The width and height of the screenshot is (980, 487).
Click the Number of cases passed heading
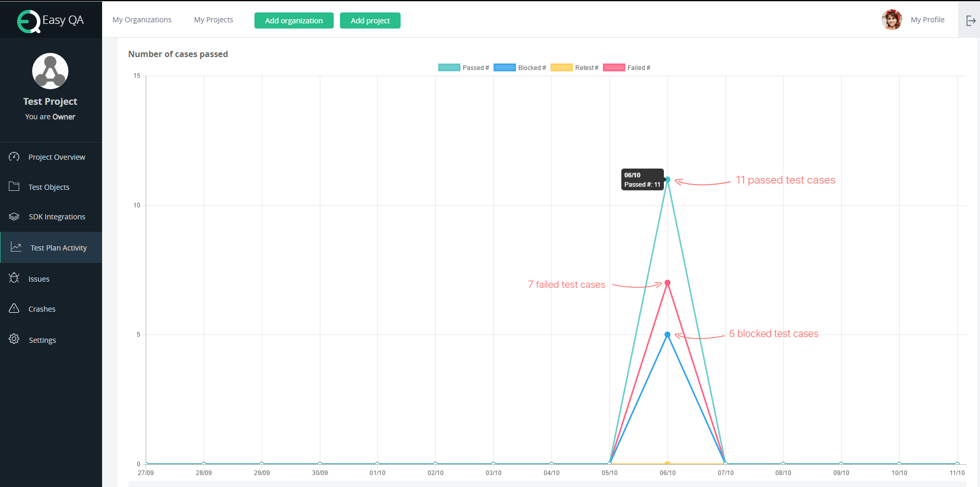click(178, 54)
